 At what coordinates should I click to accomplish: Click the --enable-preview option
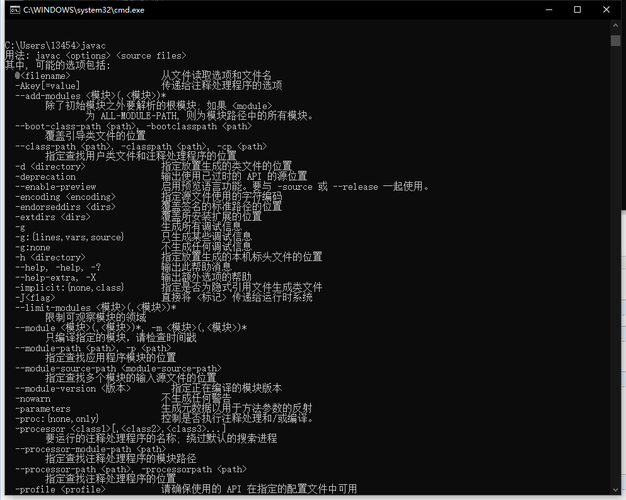(x=55, y=187)
